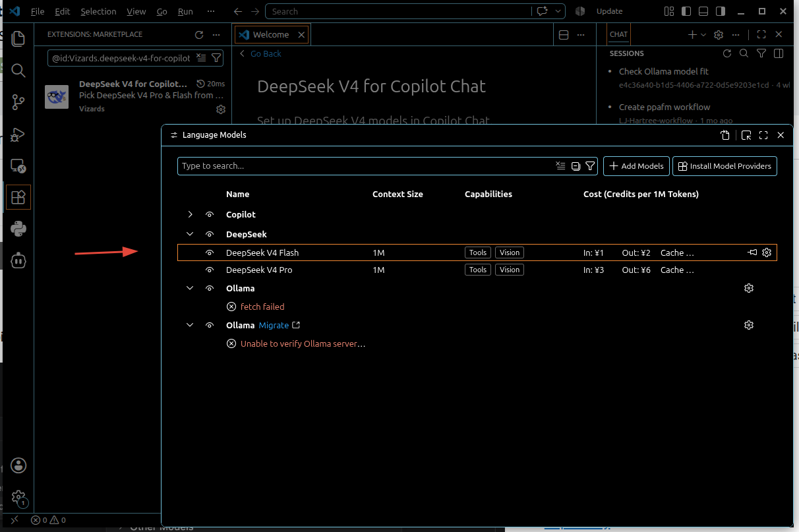Open the Run and Debug view

18,134
